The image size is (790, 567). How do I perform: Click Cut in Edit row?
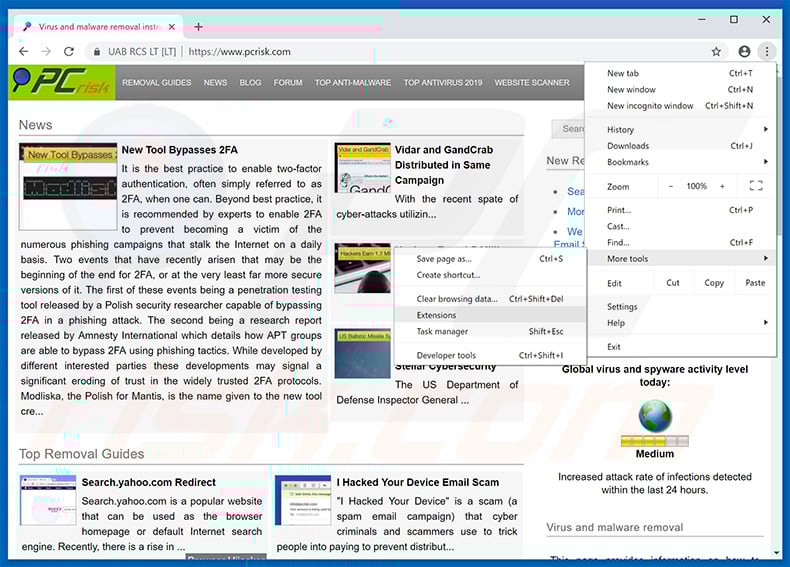pos(673,283)
